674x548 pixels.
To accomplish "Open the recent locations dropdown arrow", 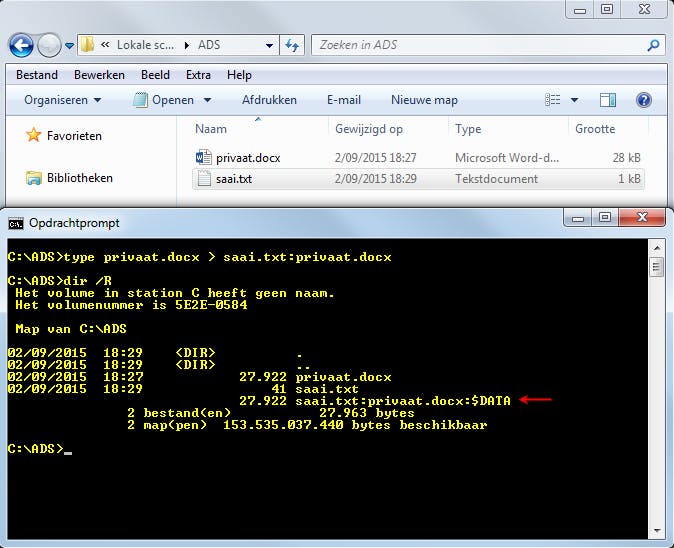I will point(69,45).
